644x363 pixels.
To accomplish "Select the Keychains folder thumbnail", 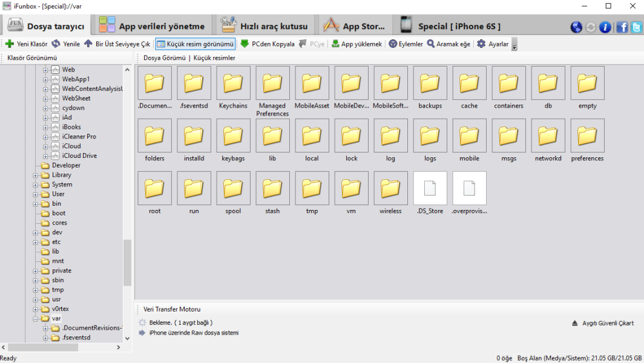I will tap(233, 88).
